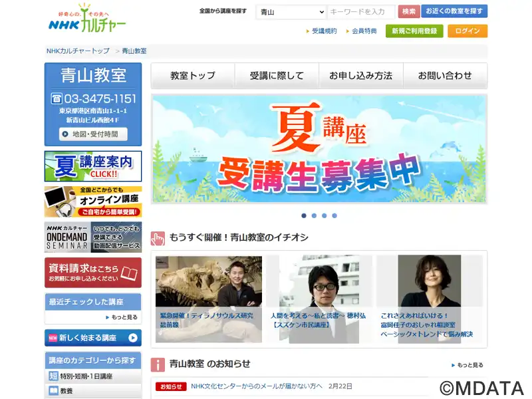Click the arrow icon on 新しく始まる講座
The width and height of the screenshot is (532, 399).
pos(133,338)
